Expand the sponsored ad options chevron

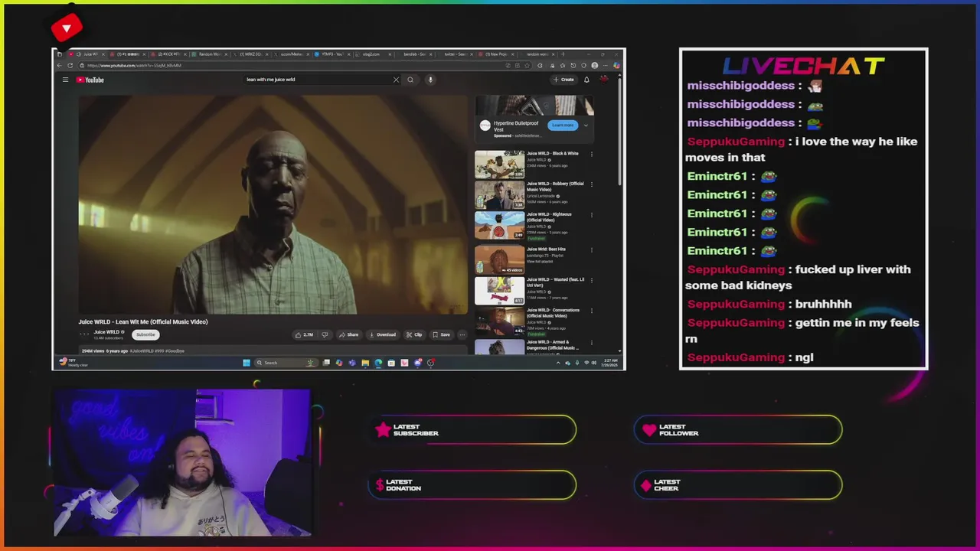586,126
